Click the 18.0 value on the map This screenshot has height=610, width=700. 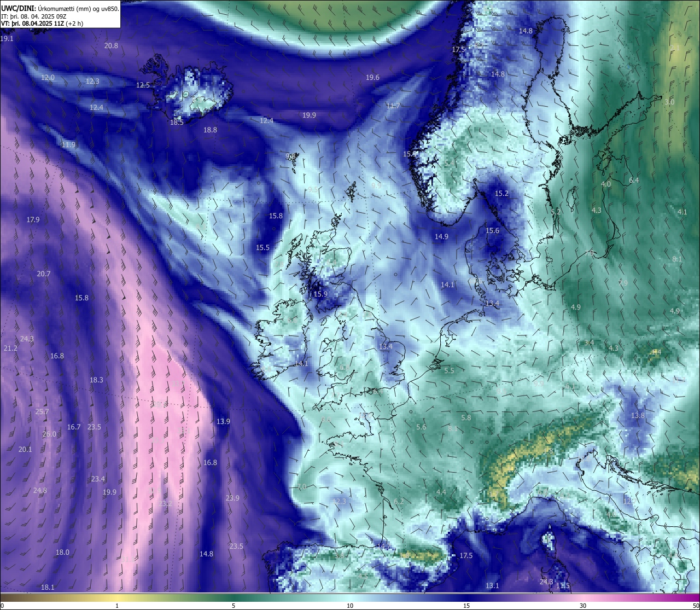click(x=62, y=553)
